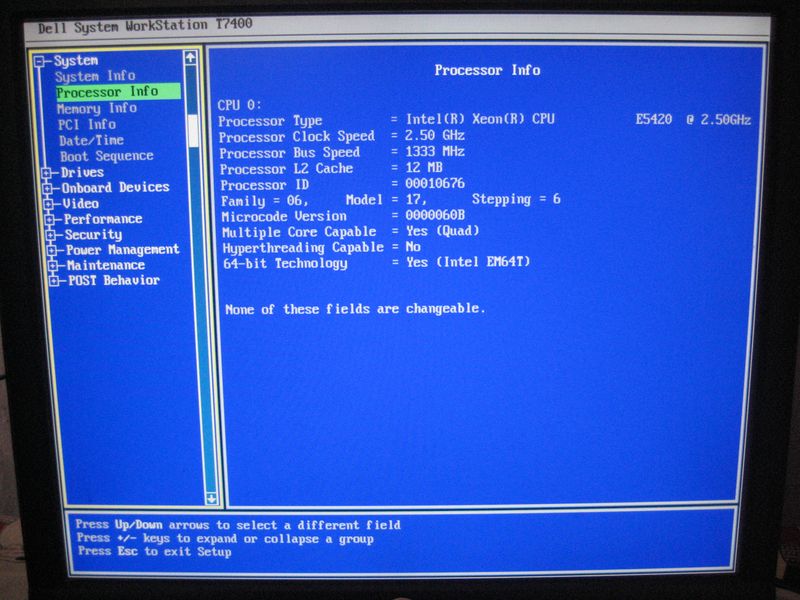The image size is (800, 600).
Task: Expand the Drives group
Action: (46, 173)
